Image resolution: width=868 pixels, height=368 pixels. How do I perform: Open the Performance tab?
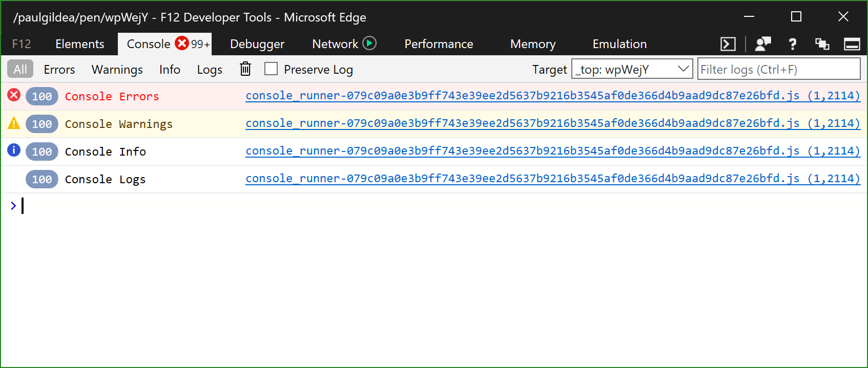point(439,44)
